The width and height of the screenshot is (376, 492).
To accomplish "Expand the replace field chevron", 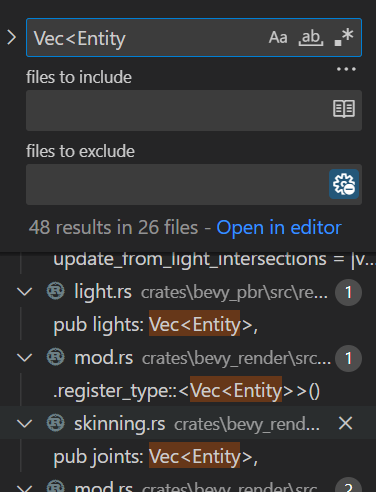I will click(12, 37).
